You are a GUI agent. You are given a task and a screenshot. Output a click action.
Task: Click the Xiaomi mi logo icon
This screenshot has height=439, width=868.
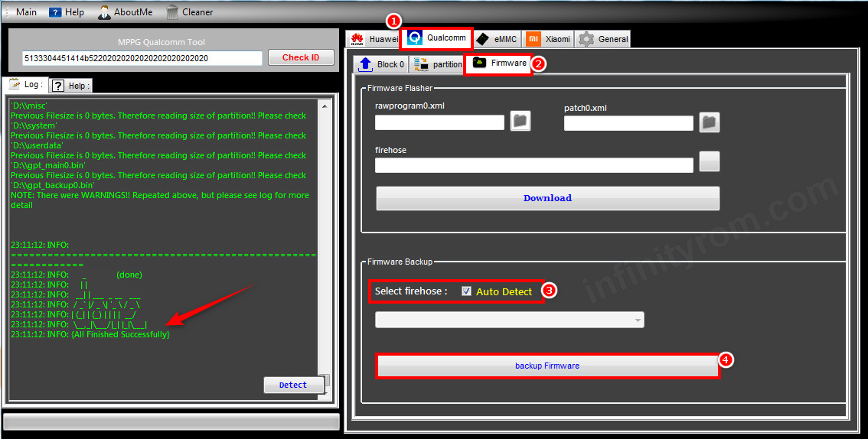pos(533,39)
